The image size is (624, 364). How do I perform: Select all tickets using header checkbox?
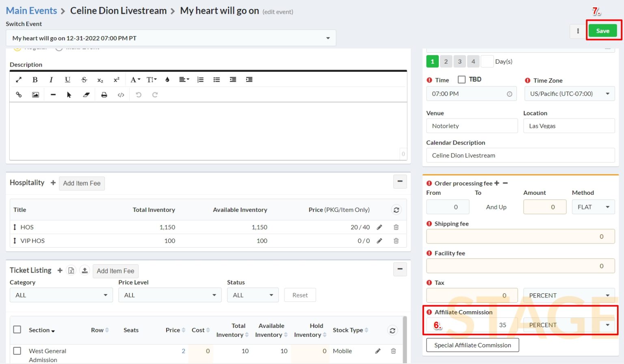(x=17, y=330)
